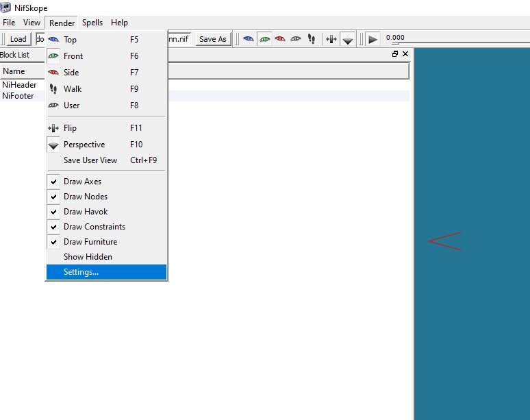Start animation with the play button

coord(373,39)
